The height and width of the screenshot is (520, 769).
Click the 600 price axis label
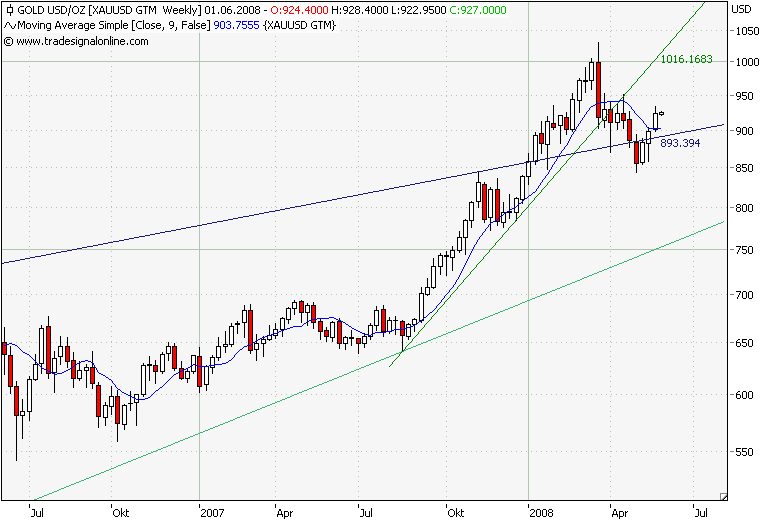coord(744,395)
